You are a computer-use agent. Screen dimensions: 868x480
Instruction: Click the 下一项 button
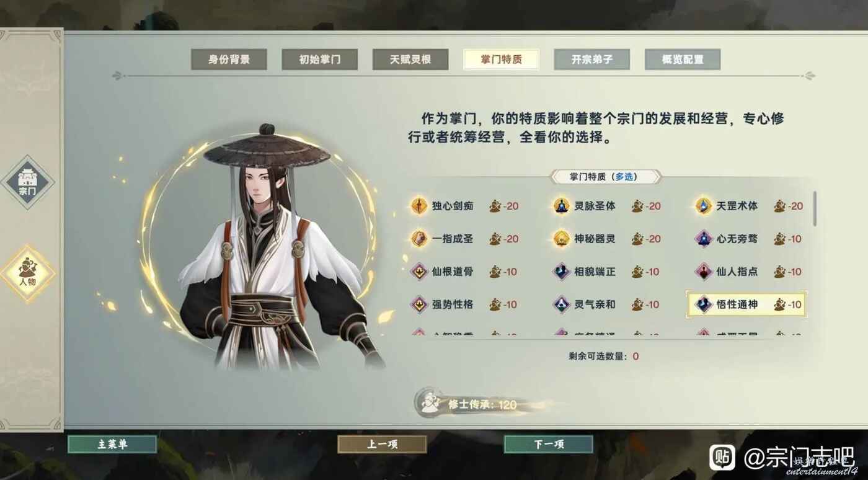click(549, 444)
